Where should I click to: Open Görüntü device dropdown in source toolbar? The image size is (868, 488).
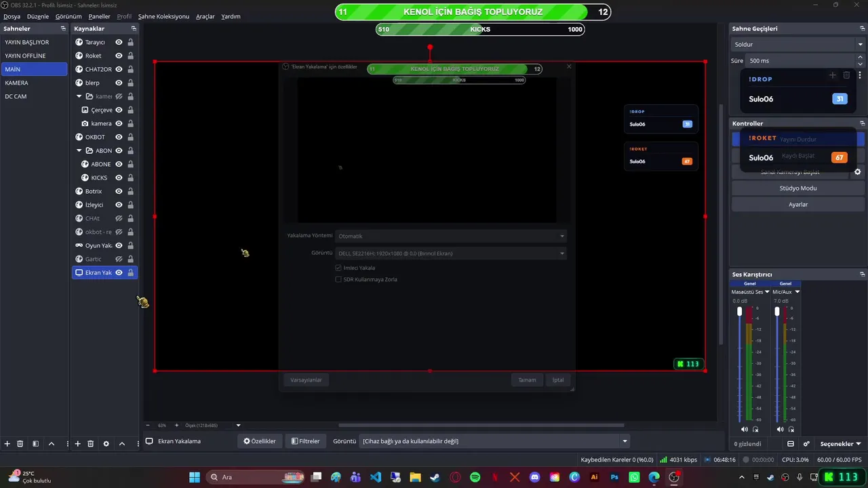click(495, 441)
